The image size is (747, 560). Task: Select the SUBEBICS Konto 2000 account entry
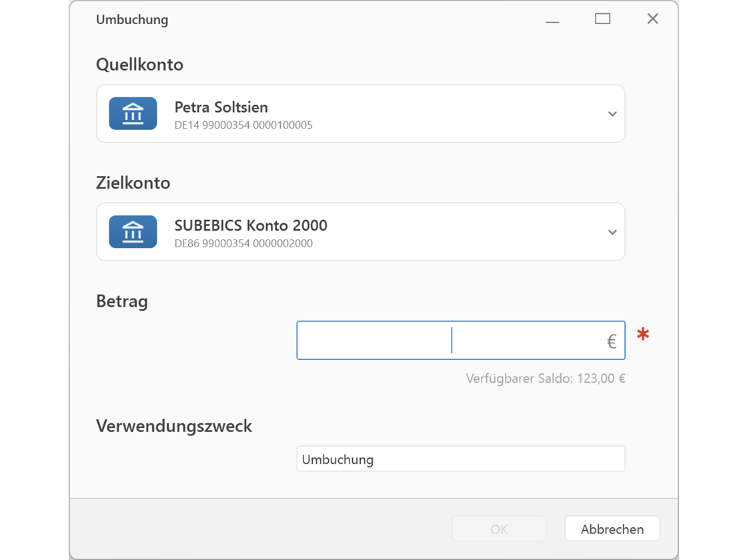point(360,231)
